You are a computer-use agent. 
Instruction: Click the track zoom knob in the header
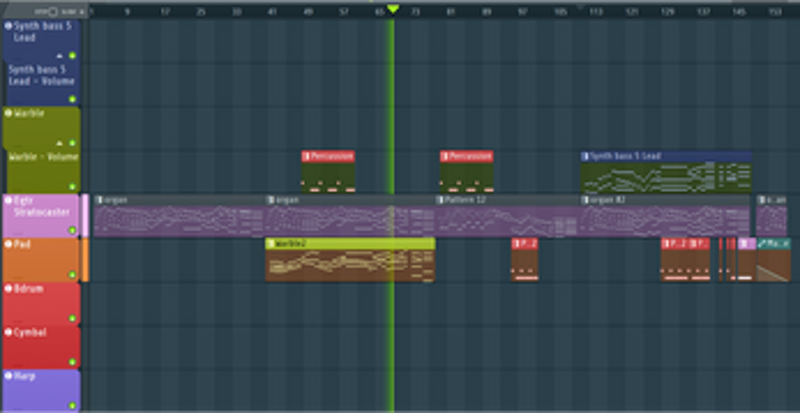coord(52,11)
